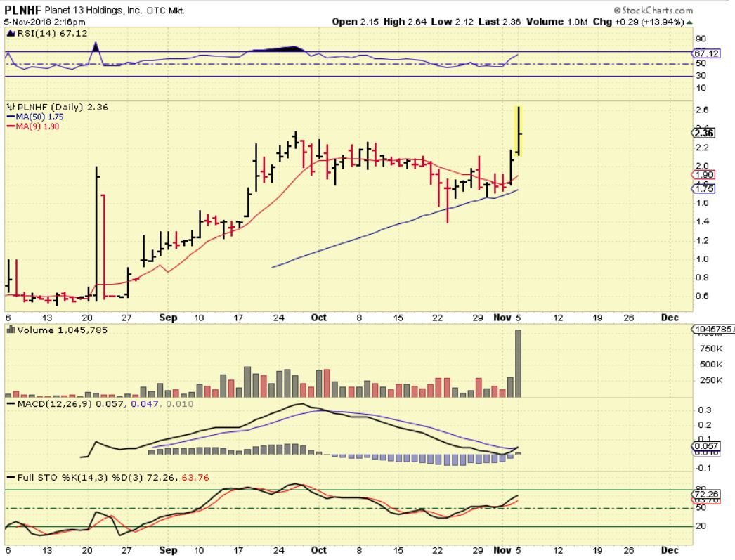Click the MACD(12,26,9) indicator label
The image size is (735, 560).
click(x=55, y=404)
